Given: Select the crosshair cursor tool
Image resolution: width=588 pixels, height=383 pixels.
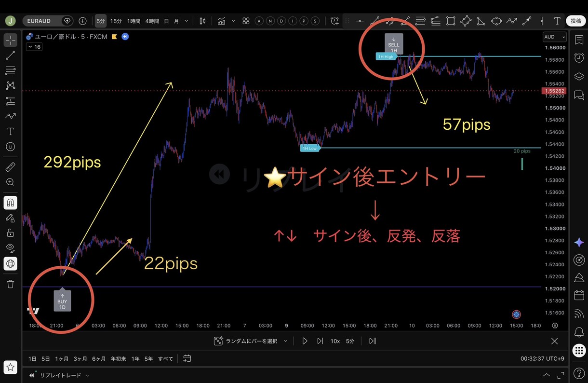Looking at the screenshot, I should [10, 40].
